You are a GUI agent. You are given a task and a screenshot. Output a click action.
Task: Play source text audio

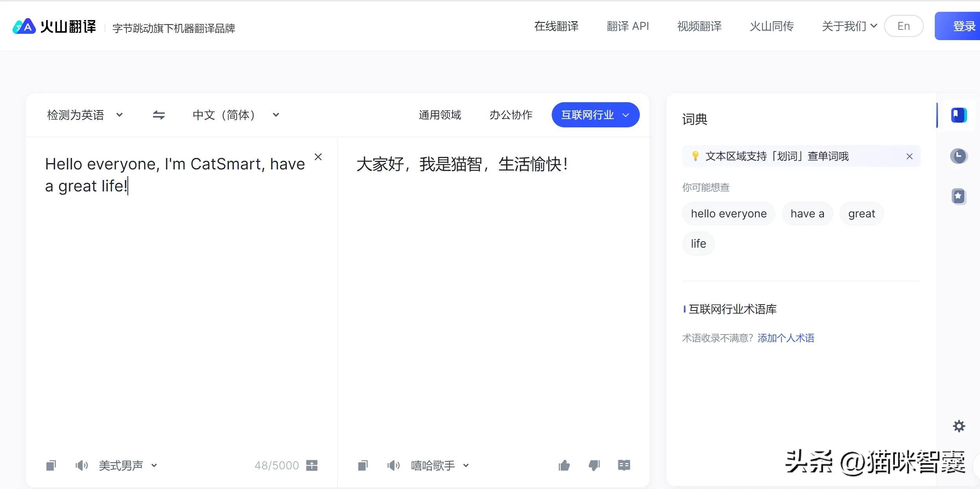pyautogui.click(x=82, y=465)
